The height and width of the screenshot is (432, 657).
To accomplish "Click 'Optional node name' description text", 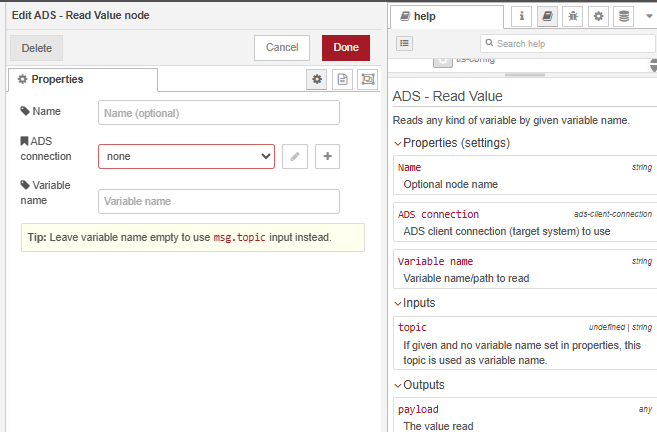I will click(450, 184).
